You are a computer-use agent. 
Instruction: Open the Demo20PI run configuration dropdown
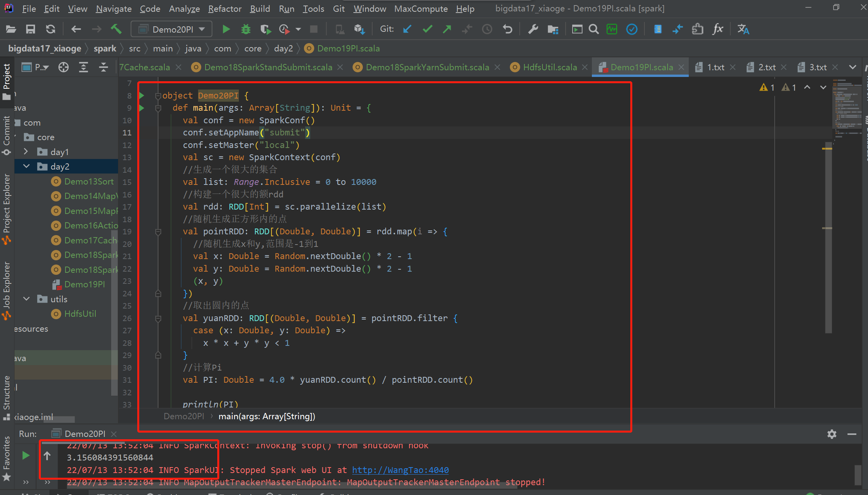point(173,29)
